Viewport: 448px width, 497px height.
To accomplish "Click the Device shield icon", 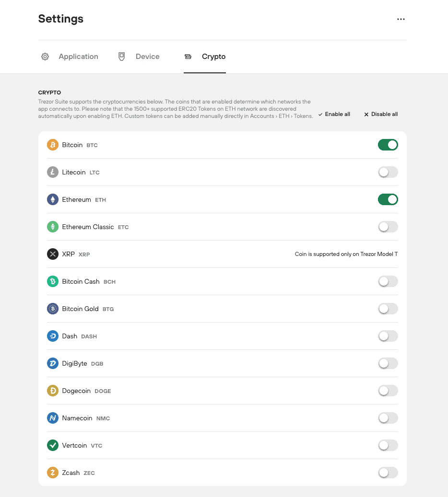I will pos(121,57).
